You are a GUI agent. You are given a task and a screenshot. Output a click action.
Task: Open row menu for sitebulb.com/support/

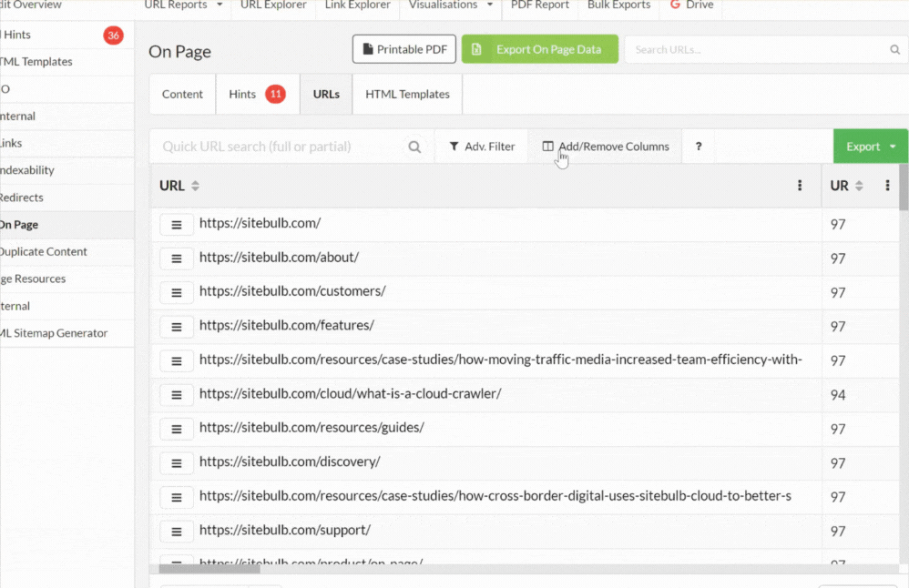(176, 532)
